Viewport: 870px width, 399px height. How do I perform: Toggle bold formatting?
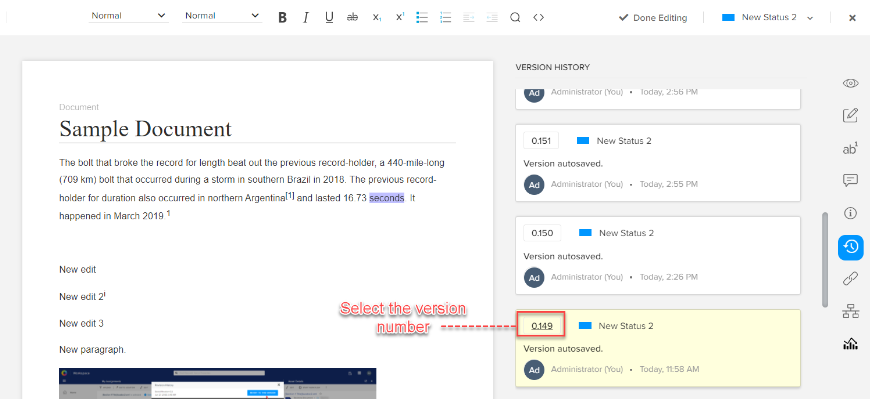click(x=282, y=18)
